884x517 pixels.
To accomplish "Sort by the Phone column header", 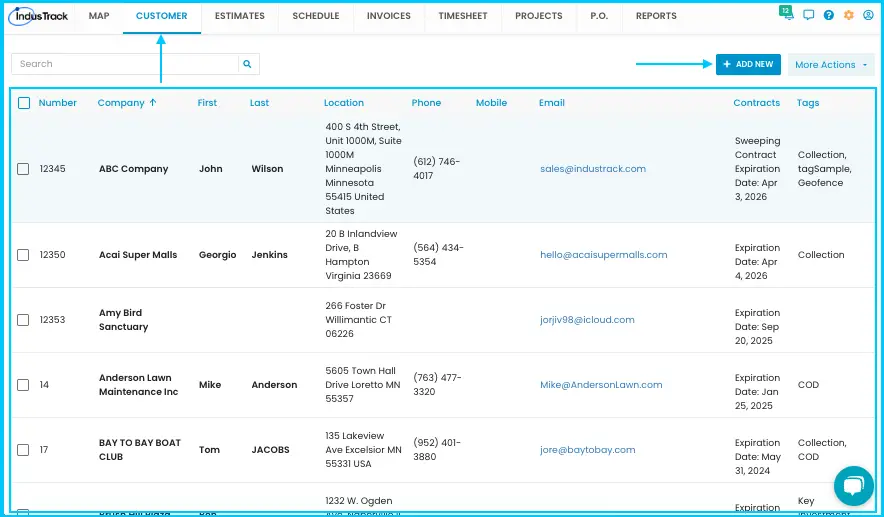I will [x=426, y=103].
